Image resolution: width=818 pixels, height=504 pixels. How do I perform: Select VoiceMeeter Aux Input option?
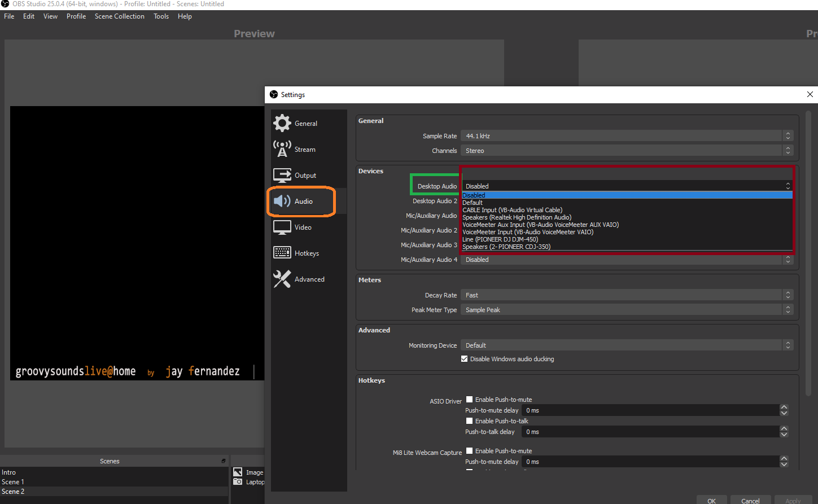click(627, 225)
